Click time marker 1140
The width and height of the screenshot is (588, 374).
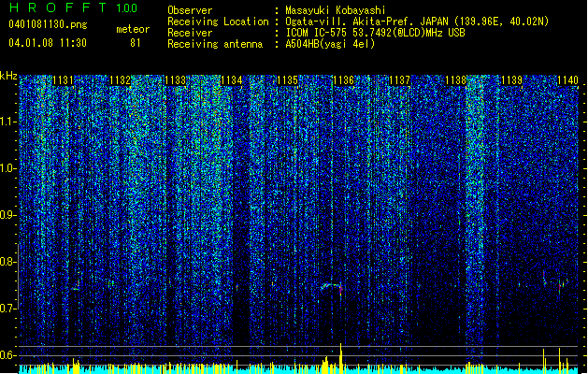coord(567,80)
